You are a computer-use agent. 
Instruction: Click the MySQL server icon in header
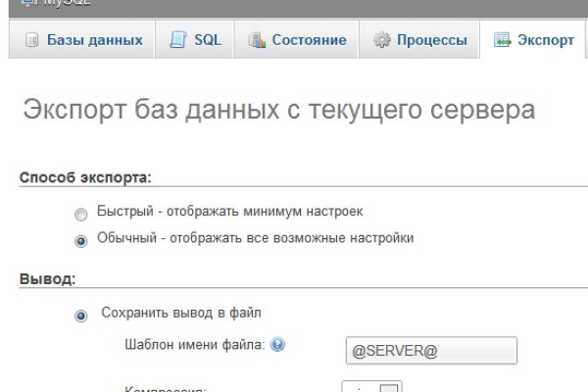[x=14, y=3]
